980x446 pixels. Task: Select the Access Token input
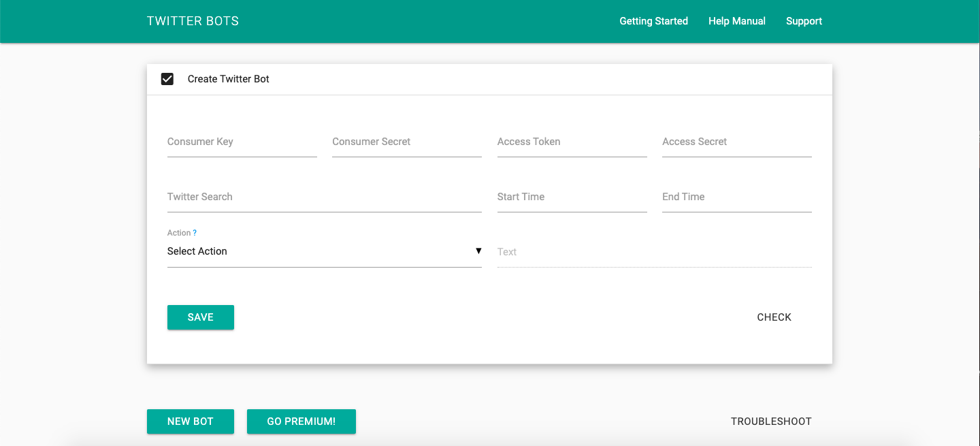coord(572,142)
